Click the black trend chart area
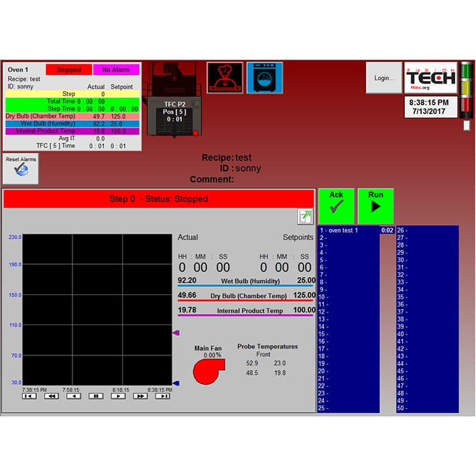This screenshot has width=476, height=476. [97, 310]
